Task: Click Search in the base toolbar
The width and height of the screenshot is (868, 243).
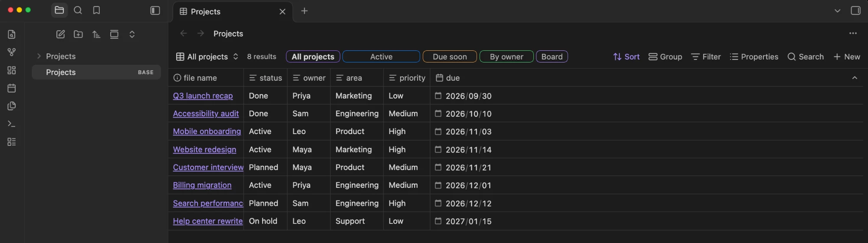Action: 806,57
